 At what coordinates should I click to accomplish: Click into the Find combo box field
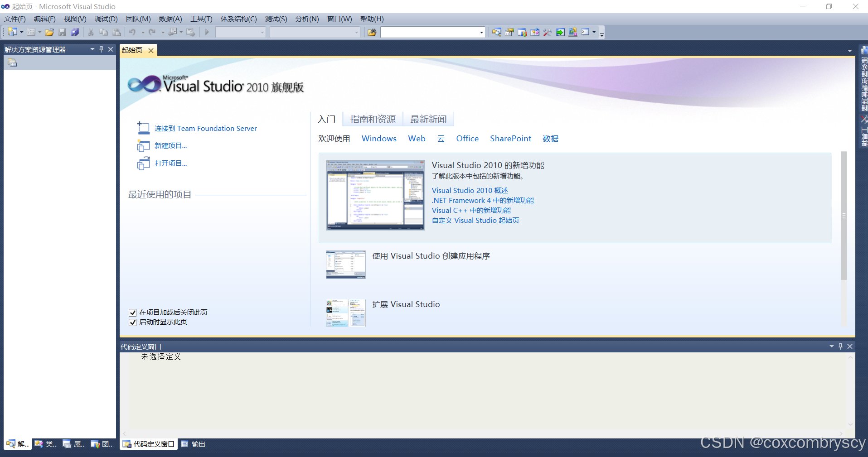click(429, 32)
